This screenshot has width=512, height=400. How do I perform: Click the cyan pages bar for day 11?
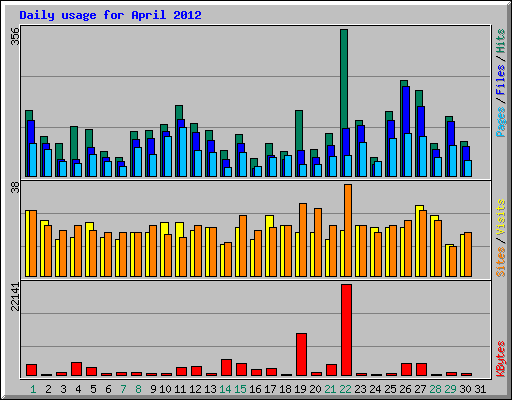click(183, 152)
